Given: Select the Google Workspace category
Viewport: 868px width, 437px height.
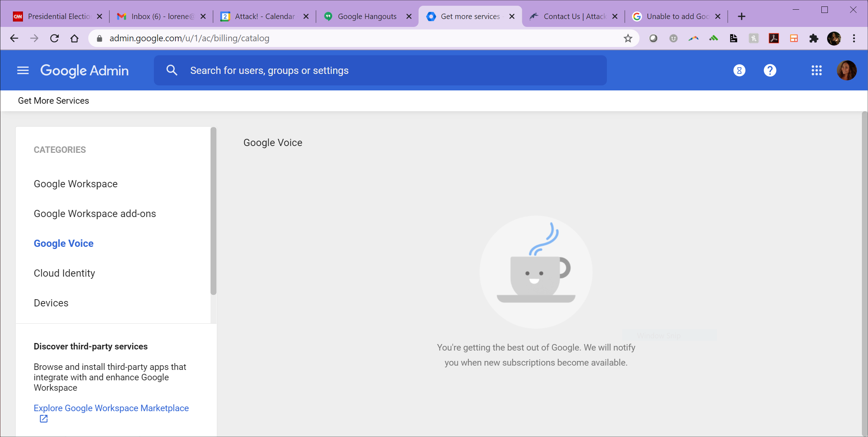Looking at the screenshot, I should (76, 184).
